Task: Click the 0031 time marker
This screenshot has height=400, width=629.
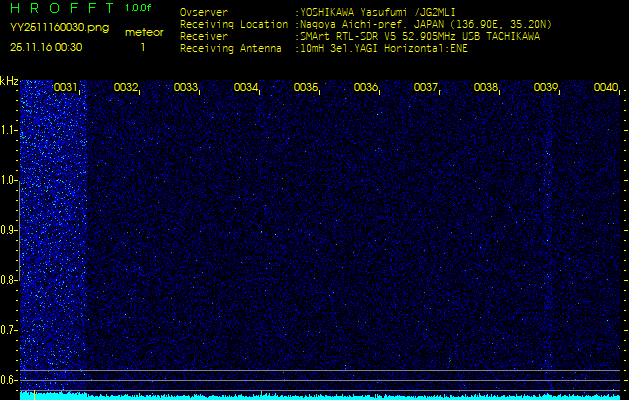Action: (66, 88)
